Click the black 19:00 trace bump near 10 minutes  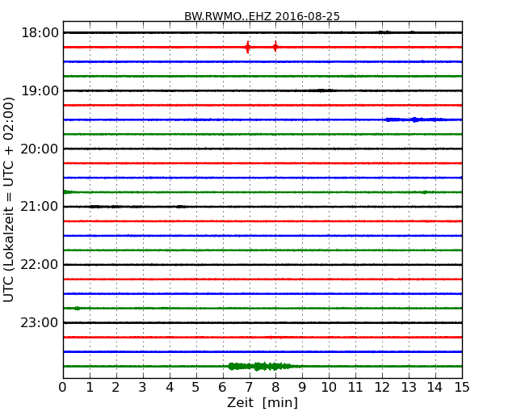click(321, 90)
